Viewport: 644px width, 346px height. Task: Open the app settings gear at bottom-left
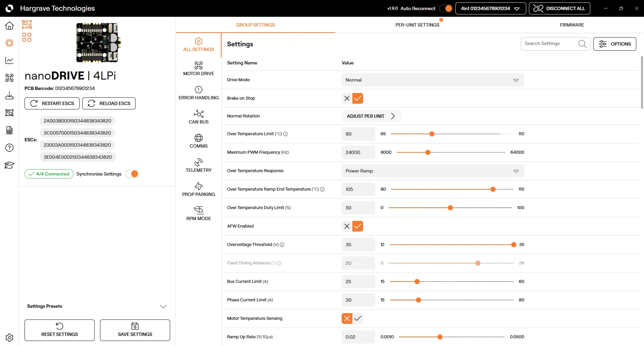(x=9, y=337)
